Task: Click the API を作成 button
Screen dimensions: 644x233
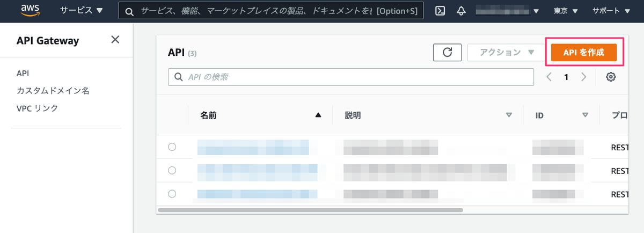Action: click(584, 52)
